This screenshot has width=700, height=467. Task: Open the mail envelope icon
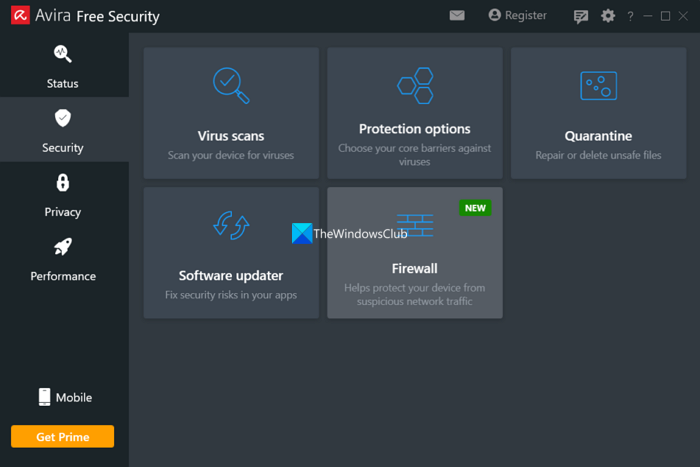[457, 16]
